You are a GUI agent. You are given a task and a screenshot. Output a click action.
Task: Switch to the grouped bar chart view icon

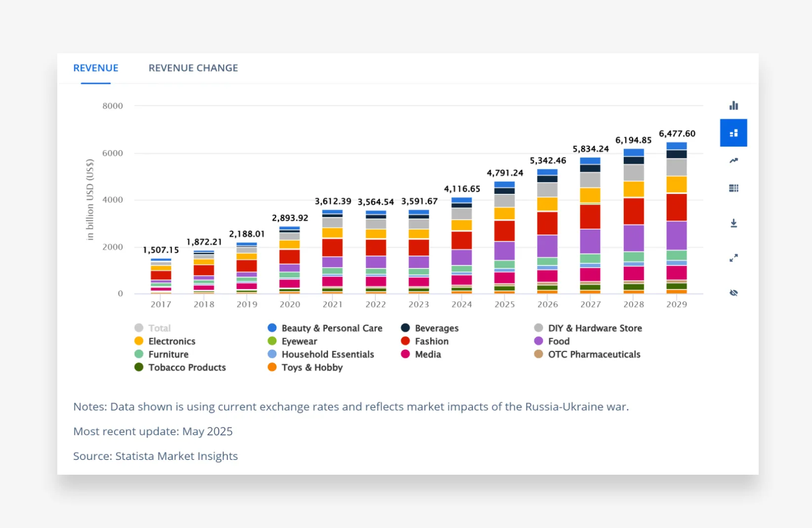[x=733, y=106]
